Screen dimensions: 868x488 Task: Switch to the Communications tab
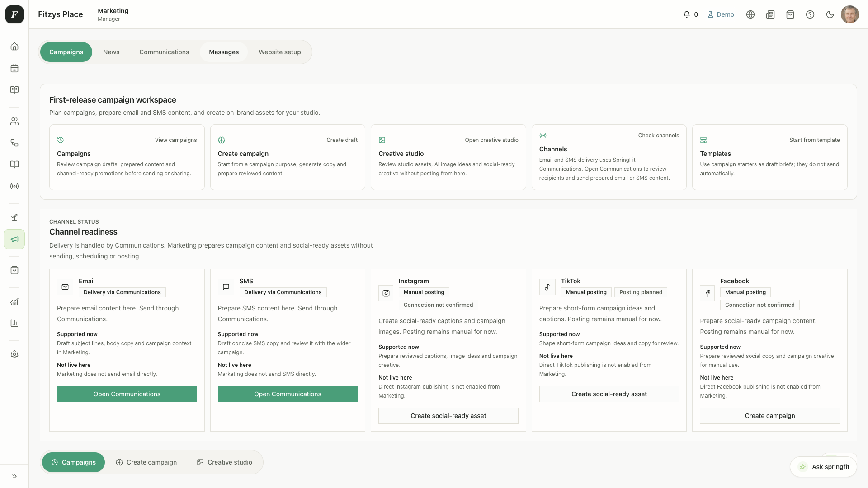164,52
